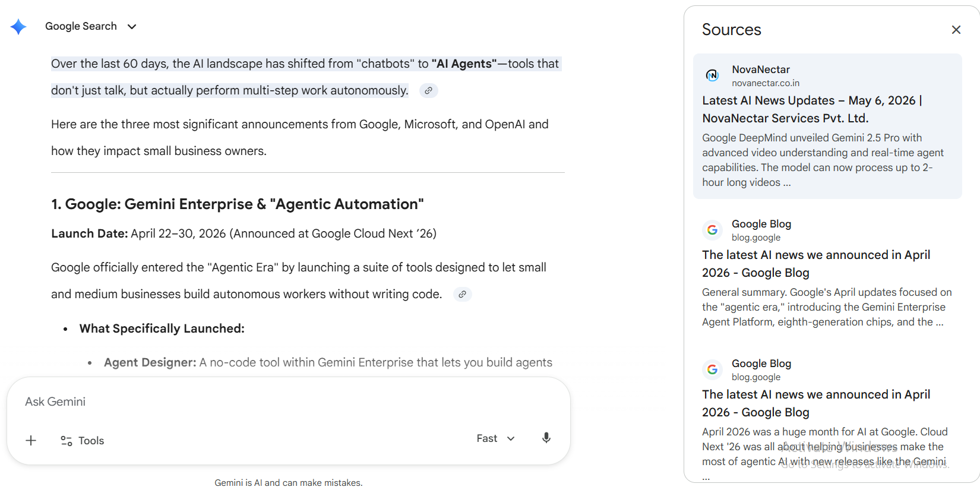The height and width of the screenshot is (493, 980).
Task: Click the second Google Blog favicon icon
Action: click(x=712, y=369)
